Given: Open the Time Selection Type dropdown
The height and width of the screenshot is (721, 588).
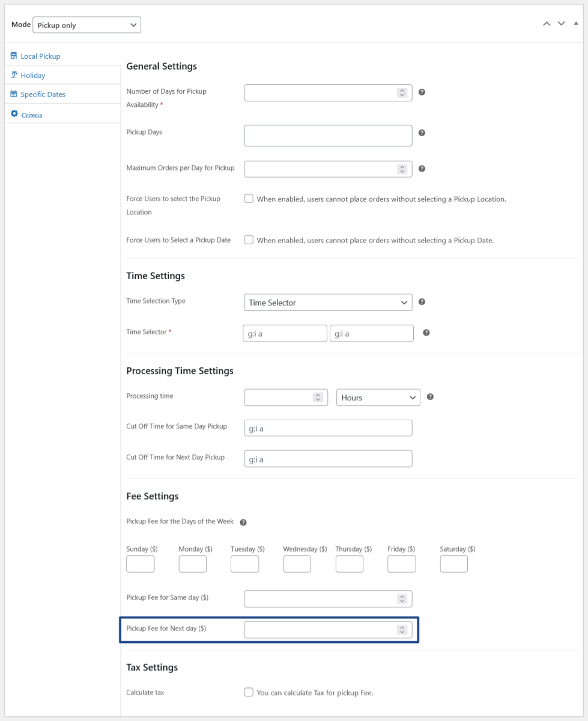Looking at the screenshot, I should (x=328, y=303).
